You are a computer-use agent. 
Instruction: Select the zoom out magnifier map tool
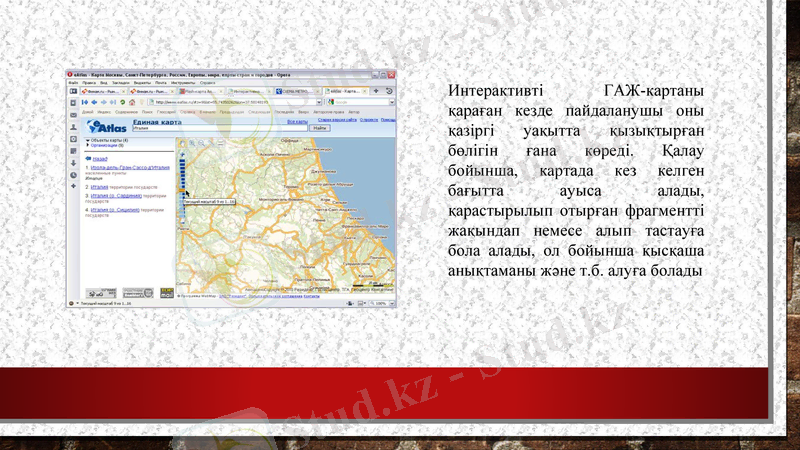(202, 143)
